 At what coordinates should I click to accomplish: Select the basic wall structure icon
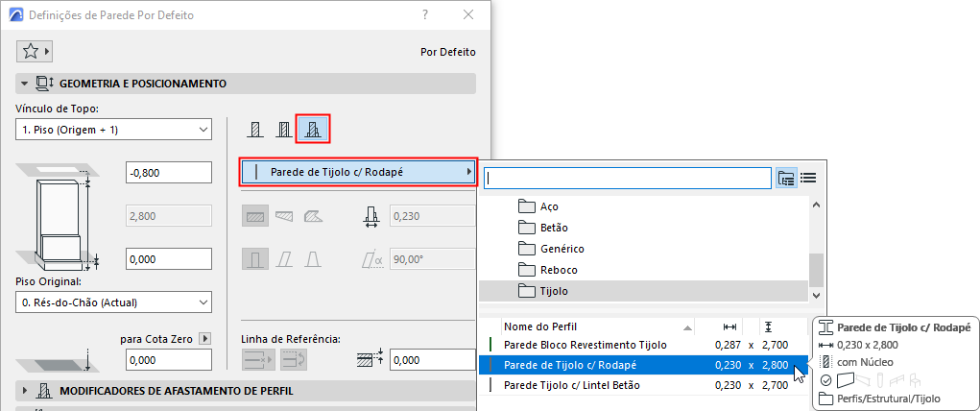point(255,129)
